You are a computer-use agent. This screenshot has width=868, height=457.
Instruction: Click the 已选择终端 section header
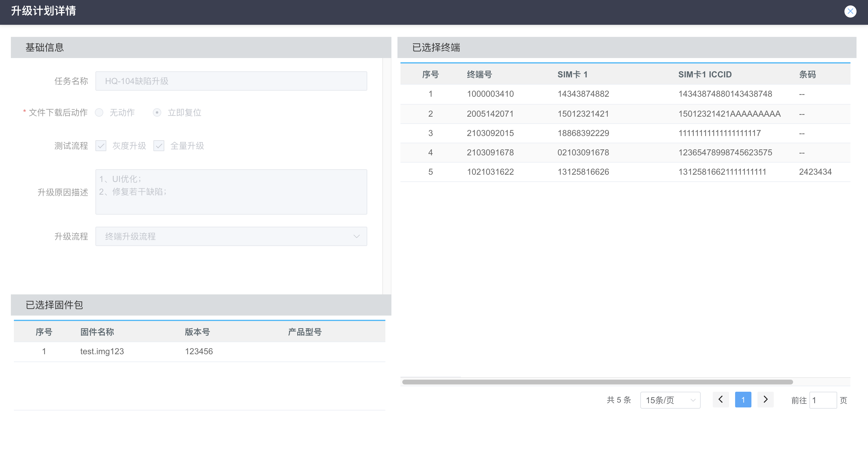(x=627, y=47)
